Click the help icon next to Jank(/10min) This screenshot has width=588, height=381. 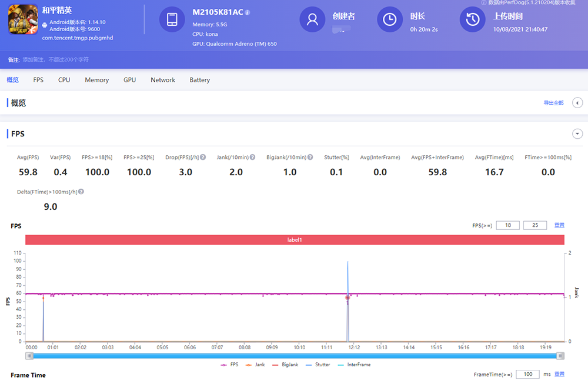point(253,157)
